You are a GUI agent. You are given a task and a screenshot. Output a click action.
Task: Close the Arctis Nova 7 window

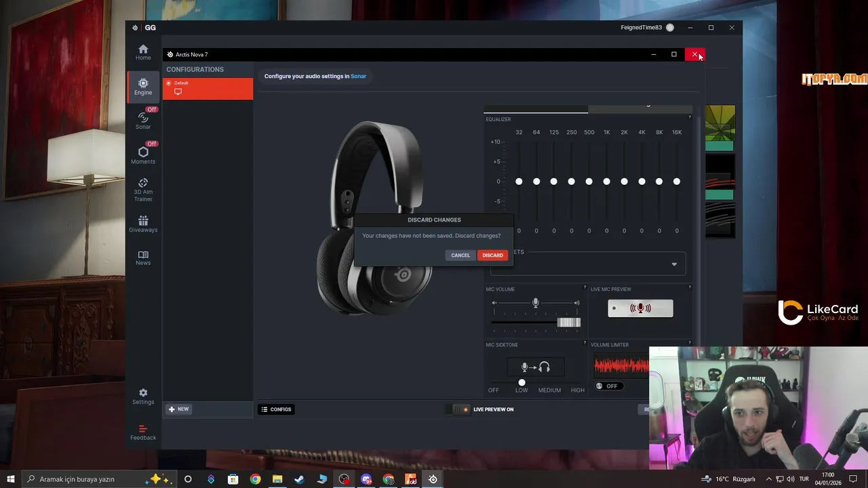click(x=694, y=54)
